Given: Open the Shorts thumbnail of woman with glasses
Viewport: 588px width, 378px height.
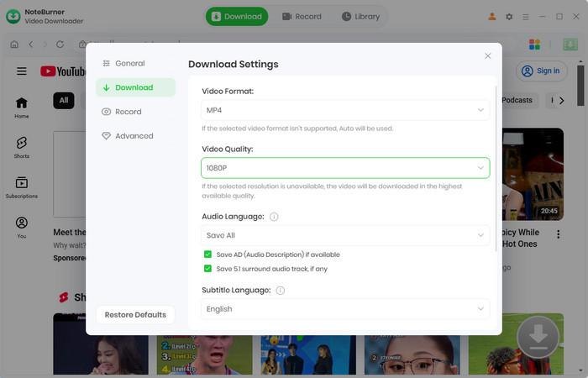Looking at the screenshot, I should click(412, 354).
